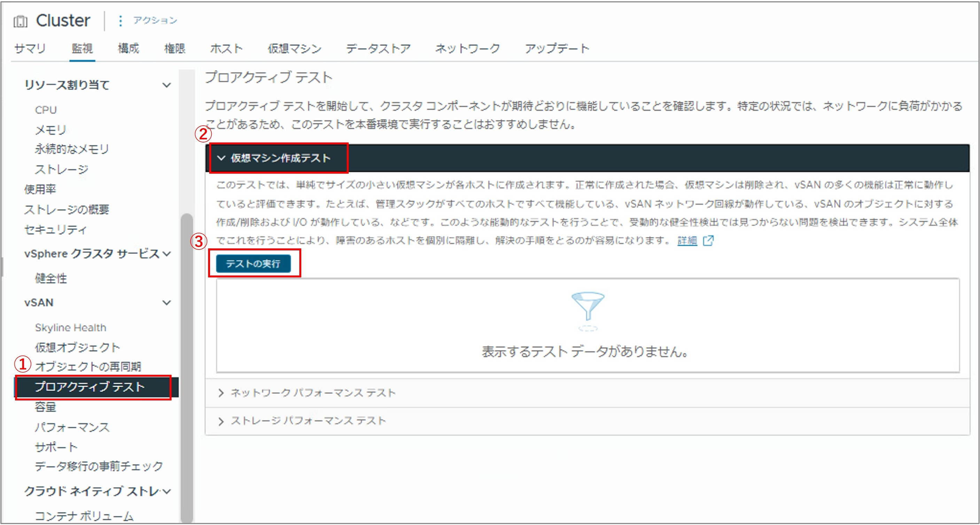Image resolution: width=980 pixels, height=525 pixels.
Task: Select 永続的なメモリ in the sidebar
Action: point(72,149)
